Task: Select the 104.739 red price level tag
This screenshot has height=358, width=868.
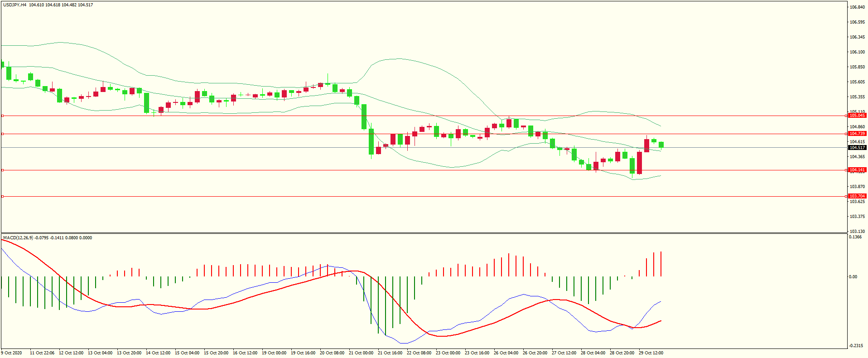Action: pos(857,134)
